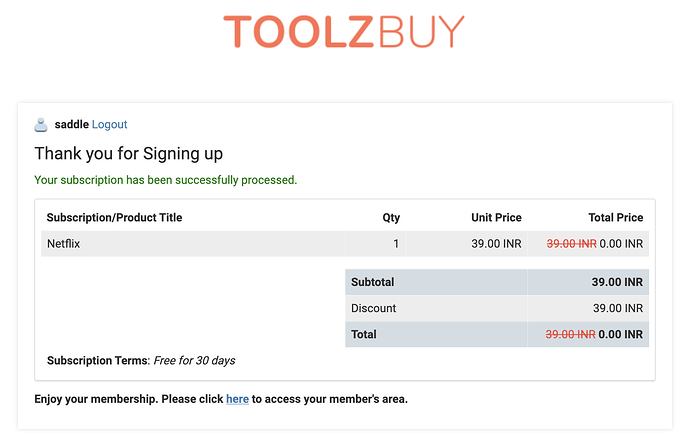Click the Qty column header

tap(391, 217)
